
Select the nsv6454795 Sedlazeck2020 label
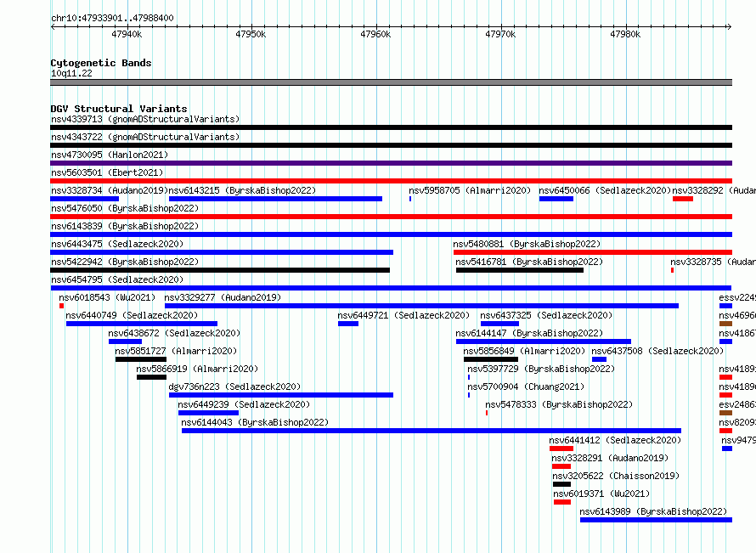pyautogui.click(x=117, y=279)
